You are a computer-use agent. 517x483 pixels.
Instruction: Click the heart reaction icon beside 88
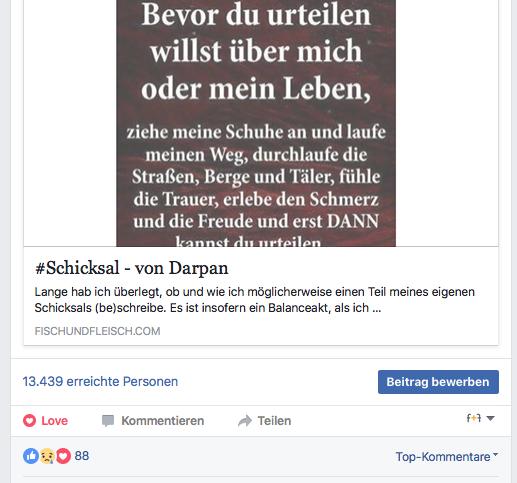tap(63, 456)
